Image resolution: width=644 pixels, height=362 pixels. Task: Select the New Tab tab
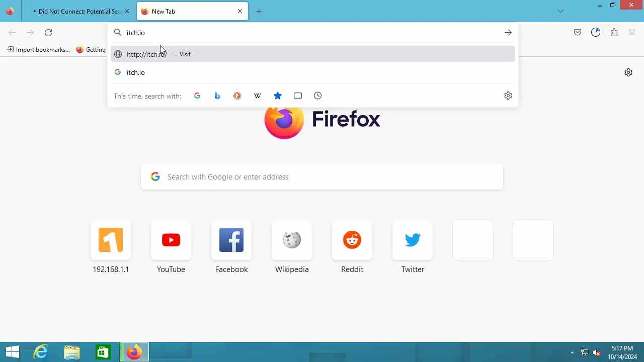(192, 11)
